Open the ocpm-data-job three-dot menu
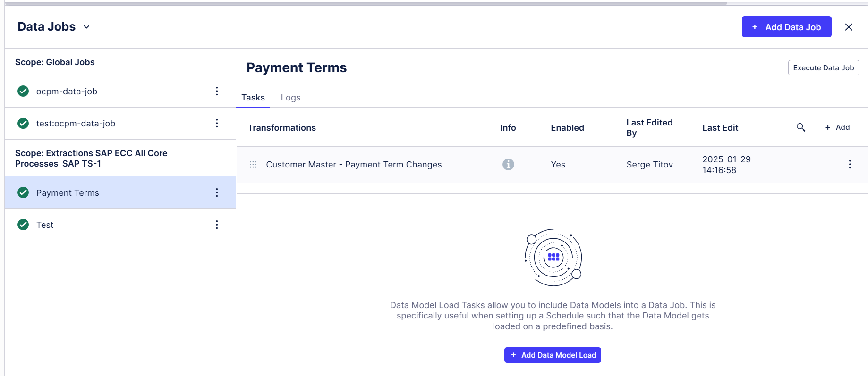The image size is (868, 376). coord(217,91)
